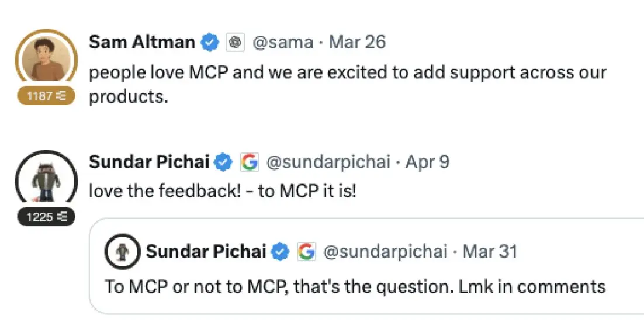644x333 pixels.
Task: Click the Sundar Pichai name on the Apr 9 tweet
Action: [149, 162]
